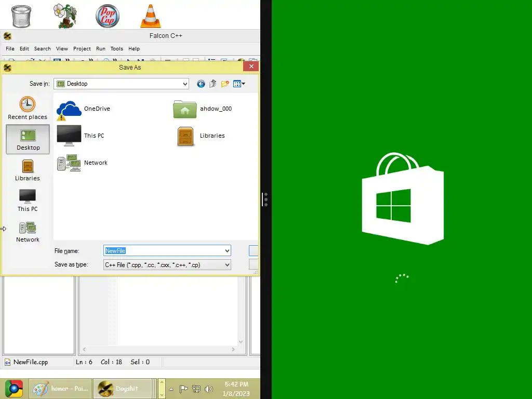The image size is (532, 399).
Task: Click the Falcon C++ title bar icon
Action: coord(7,36)
